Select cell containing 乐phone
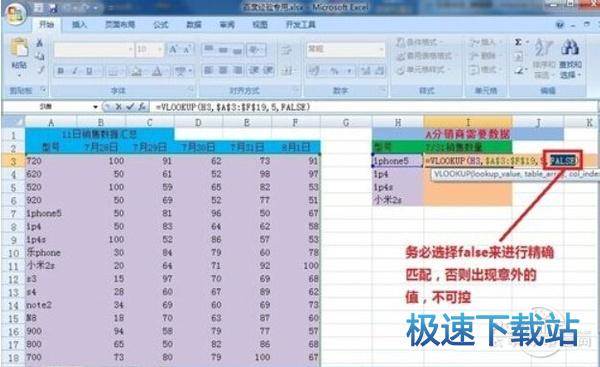 coord(51,253)
